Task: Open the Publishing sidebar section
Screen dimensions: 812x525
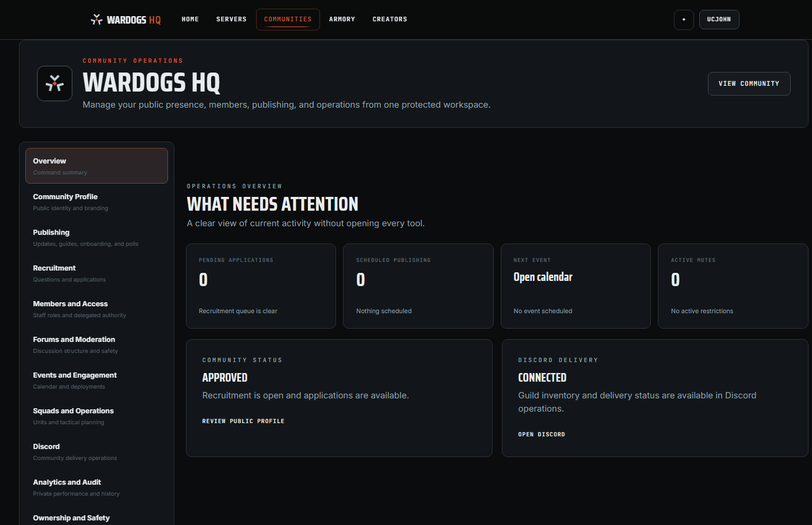Action: [97, 237]
